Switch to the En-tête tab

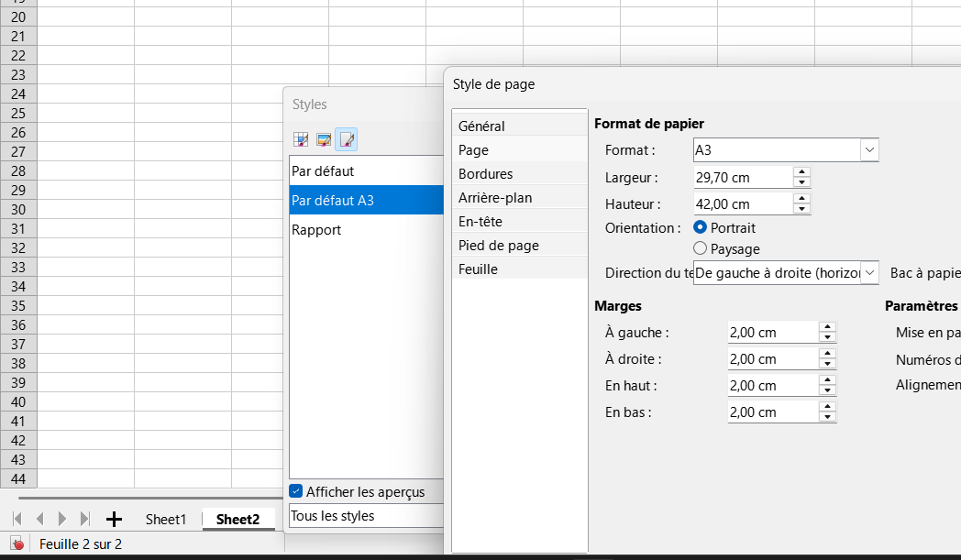480,222
